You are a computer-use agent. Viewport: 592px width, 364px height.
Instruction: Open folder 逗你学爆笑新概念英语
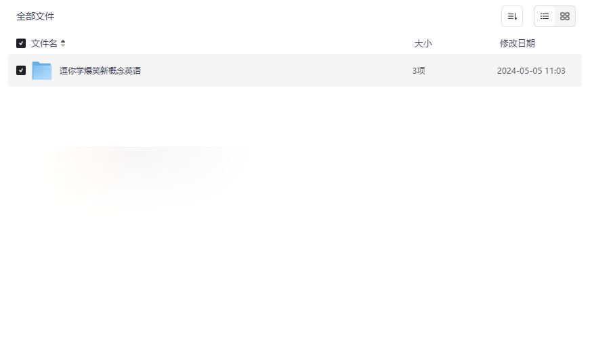tap(100, 70)
